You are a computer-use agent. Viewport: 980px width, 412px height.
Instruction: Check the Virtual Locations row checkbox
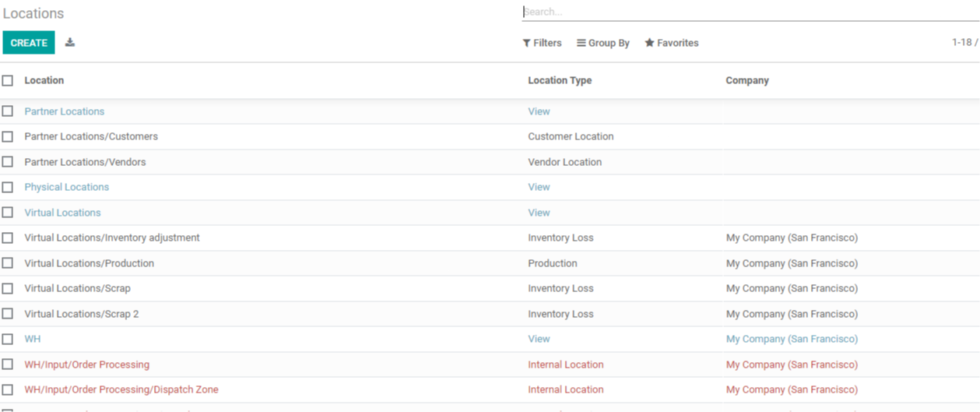8,212
